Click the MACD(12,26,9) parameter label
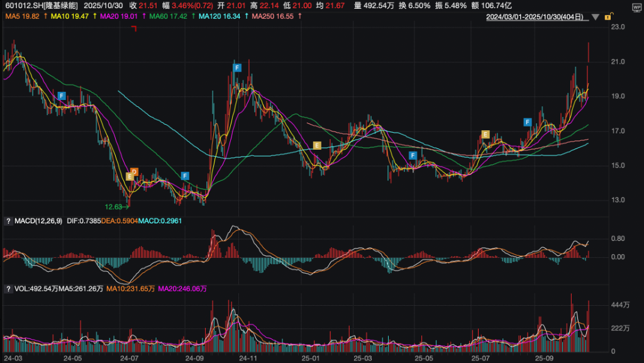Image resolution: width=644 pixels, height=363 pixels. click(38, 221)
